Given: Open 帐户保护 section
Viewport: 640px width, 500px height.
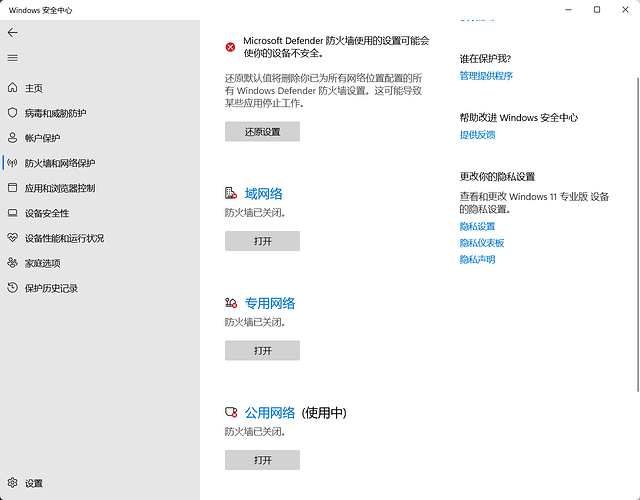Looking at the screenshot, I should [x=42, y=138].
